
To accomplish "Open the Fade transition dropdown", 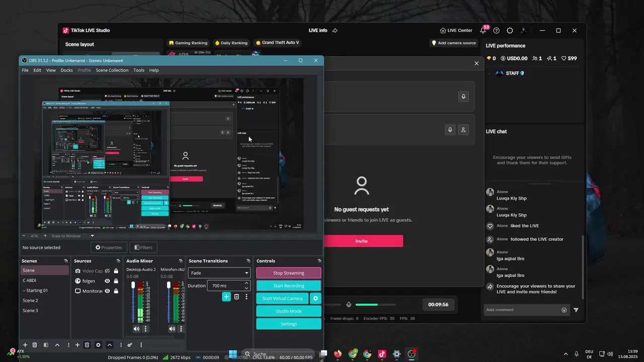I will [x=219, y=273].
